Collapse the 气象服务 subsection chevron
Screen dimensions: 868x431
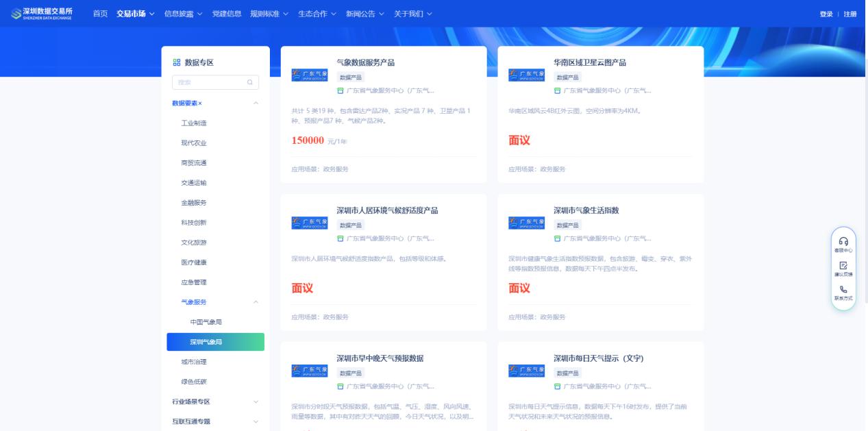[x=256, y=302]
